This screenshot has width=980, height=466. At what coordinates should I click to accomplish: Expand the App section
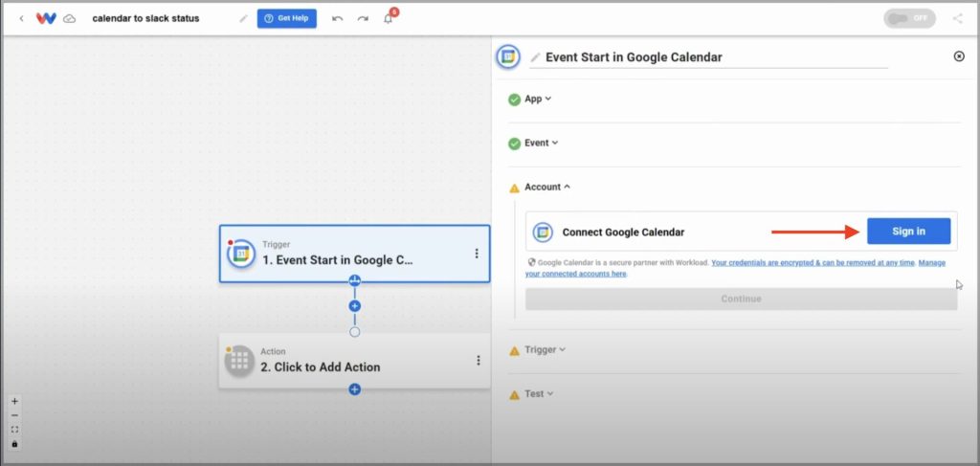click(x=538, y=99)
